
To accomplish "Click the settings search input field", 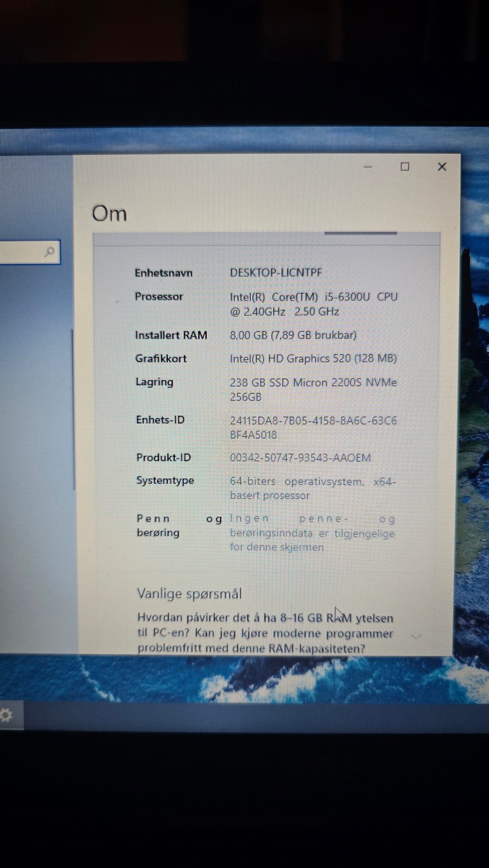I will pyautogui.click(x=30, y=252).
